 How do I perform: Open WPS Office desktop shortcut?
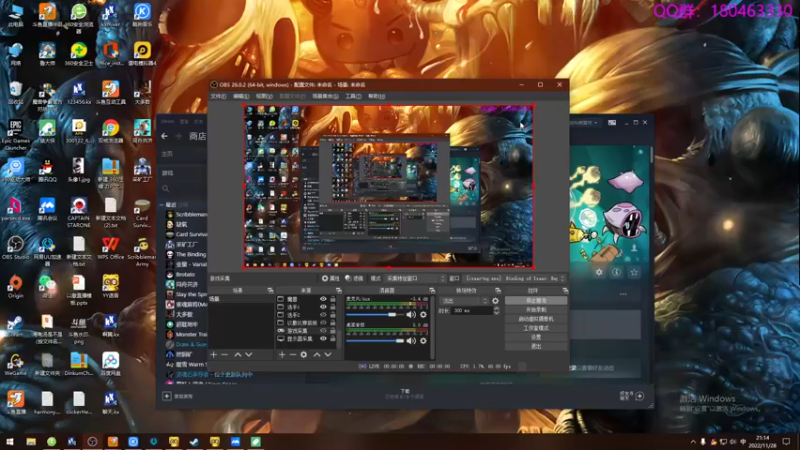pos(110,248)
